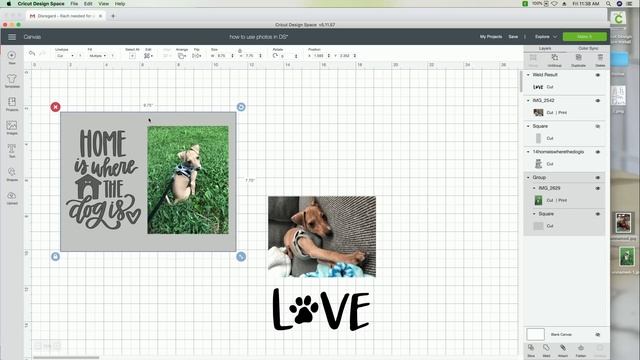The width and height of the screenshot is (640, 360).
Task: Open the Explore machine dropdown
Action: (x=546, y=37)
